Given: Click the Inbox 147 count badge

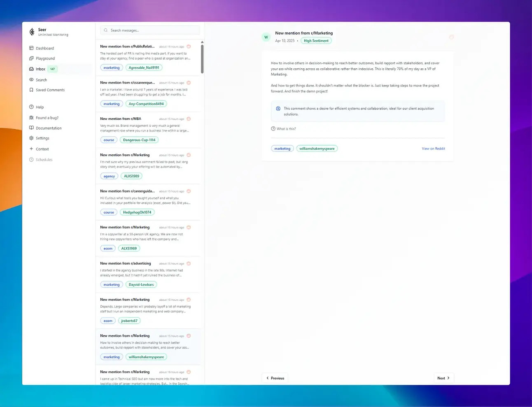Looking at the screenshot, I should [x=52, y=69].
